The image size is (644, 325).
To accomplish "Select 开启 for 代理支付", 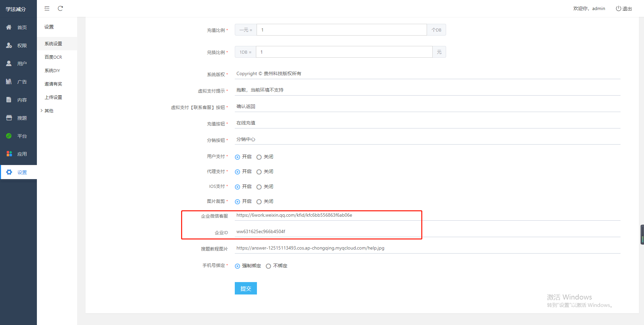I will [237, 172].
